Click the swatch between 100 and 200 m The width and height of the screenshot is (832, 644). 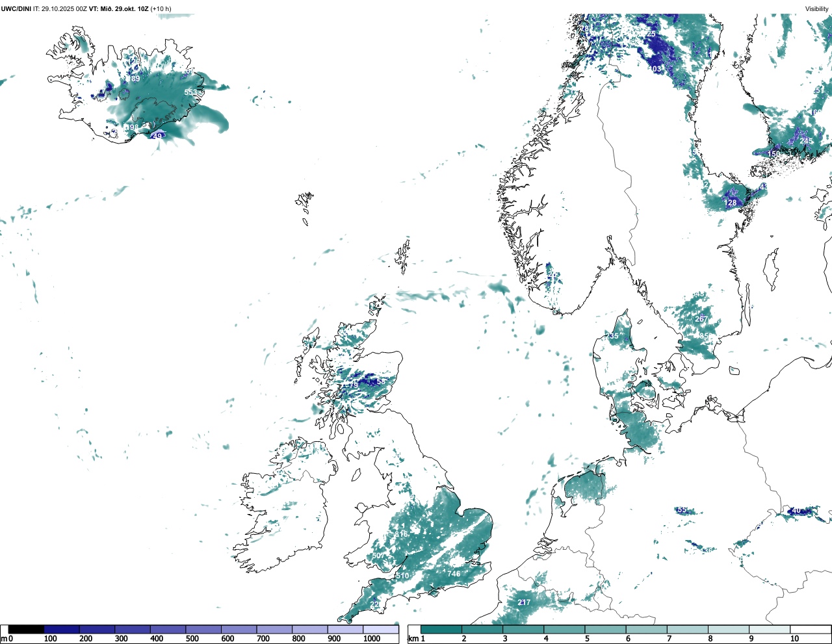(62, 630)
